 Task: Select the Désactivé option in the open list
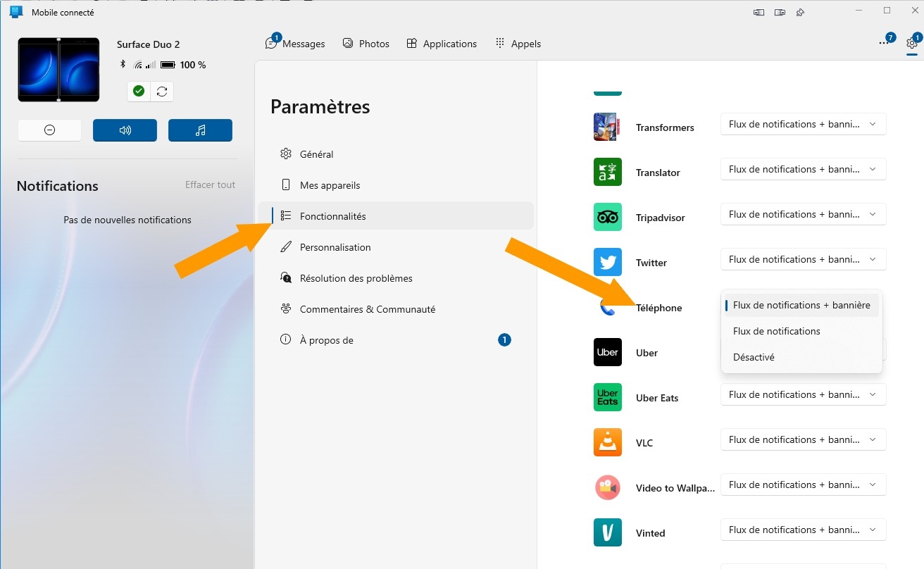tap(754, 357)
